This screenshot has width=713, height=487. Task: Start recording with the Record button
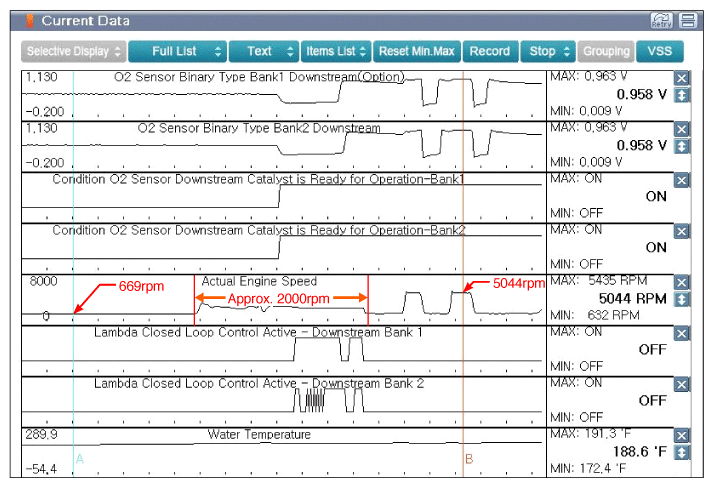click(x=489, y=51)
